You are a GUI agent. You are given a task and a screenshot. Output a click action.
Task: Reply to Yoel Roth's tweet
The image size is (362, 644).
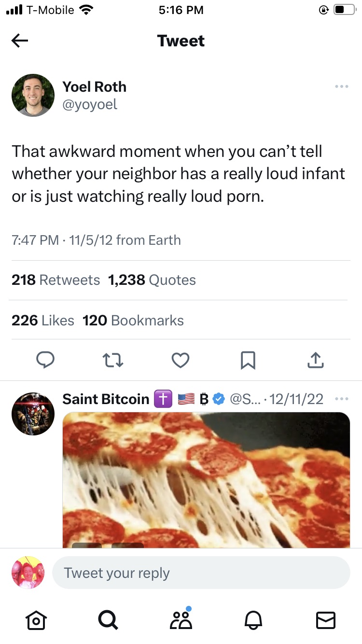(x=45, y=360)
